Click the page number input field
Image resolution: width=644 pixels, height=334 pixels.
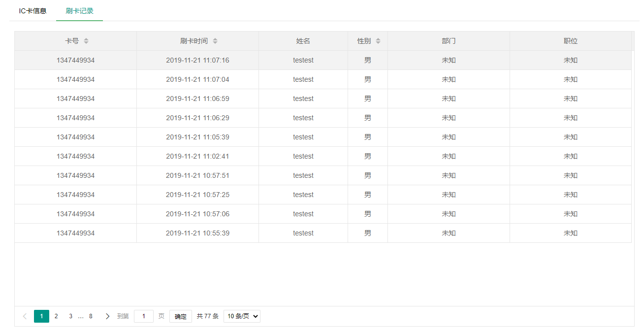tap(144, 316)
